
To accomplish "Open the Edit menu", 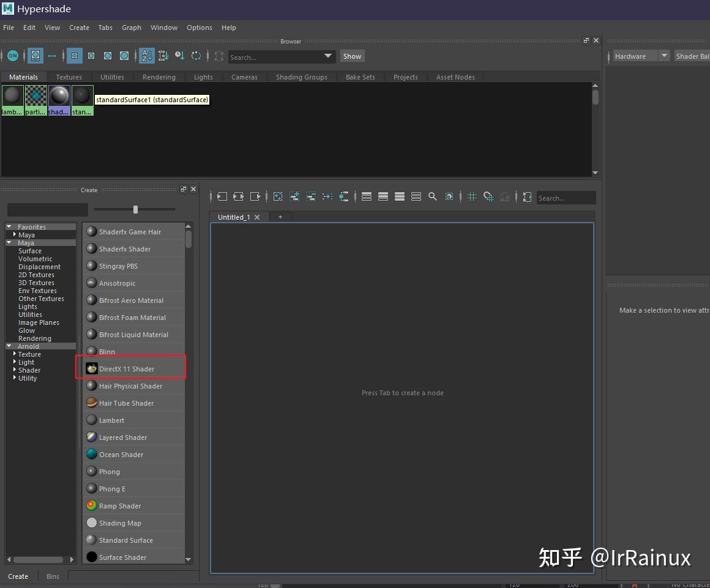I will click(29, 28).
